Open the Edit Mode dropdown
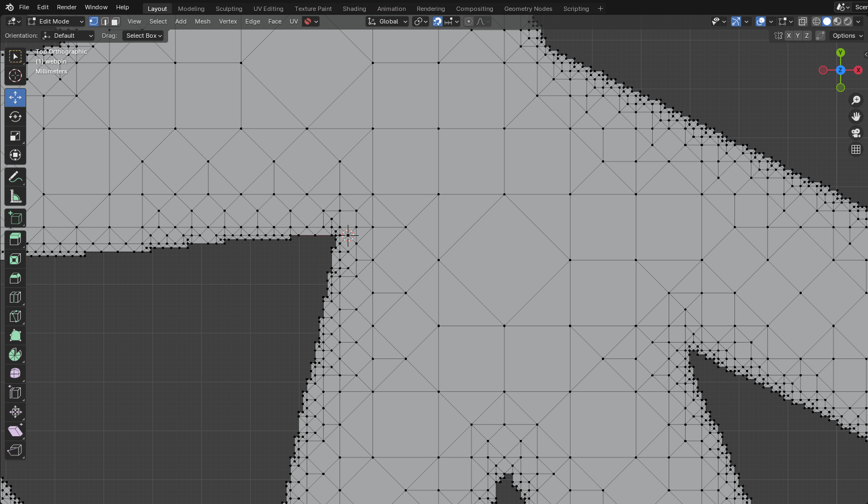The height and width of the screenshot is (504, 868). coord(56,21)
